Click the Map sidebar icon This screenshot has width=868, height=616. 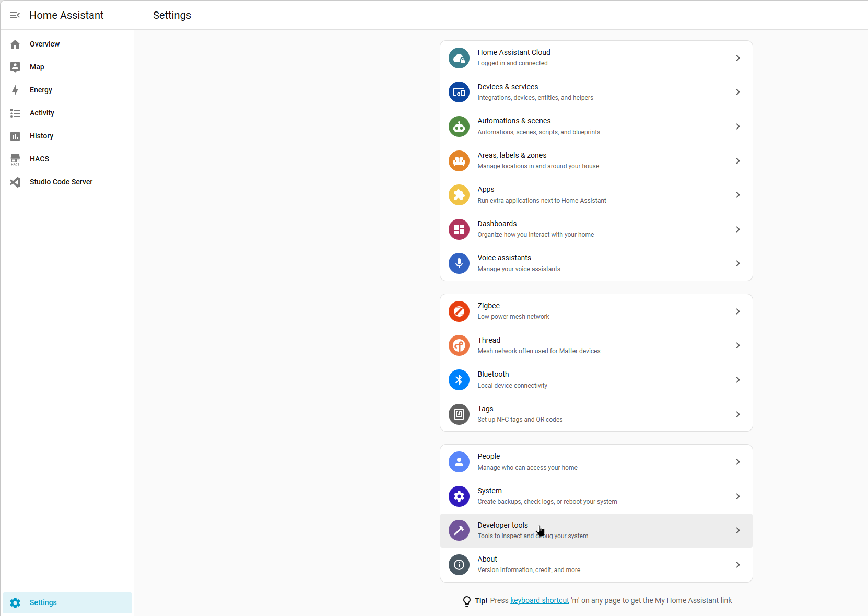15,67
